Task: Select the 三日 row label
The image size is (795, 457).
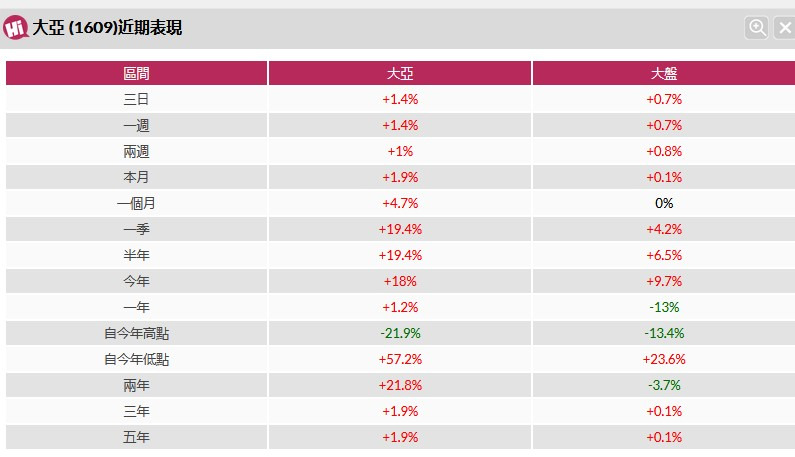Action: 137,99
